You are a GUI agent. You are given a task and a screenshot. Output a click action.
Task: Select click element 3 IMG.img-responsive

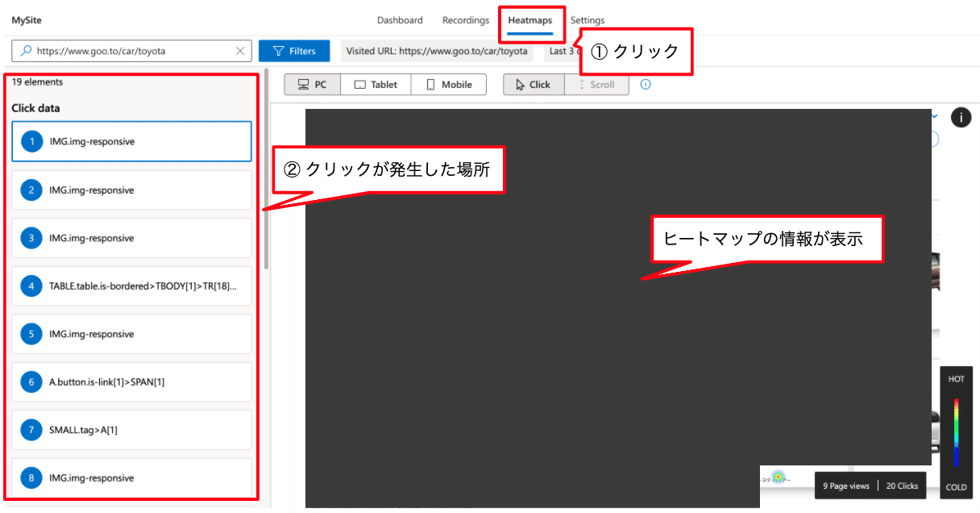132,238
